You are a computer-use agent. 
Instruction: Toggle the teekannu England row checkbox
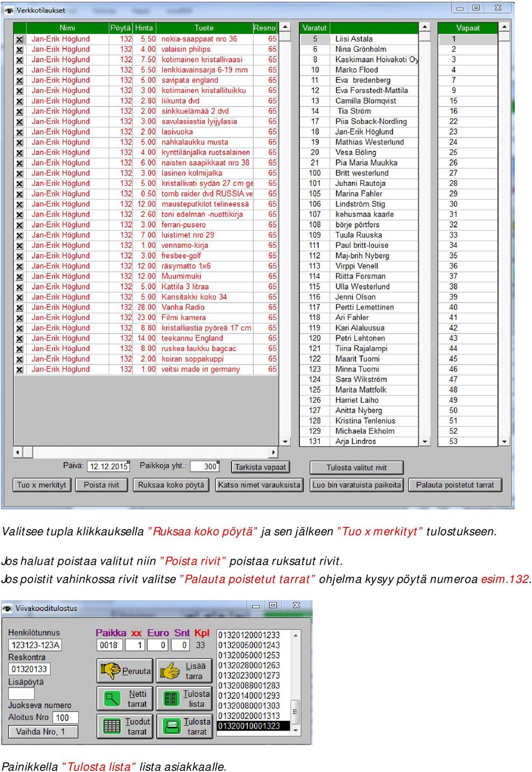pos(19,338)
